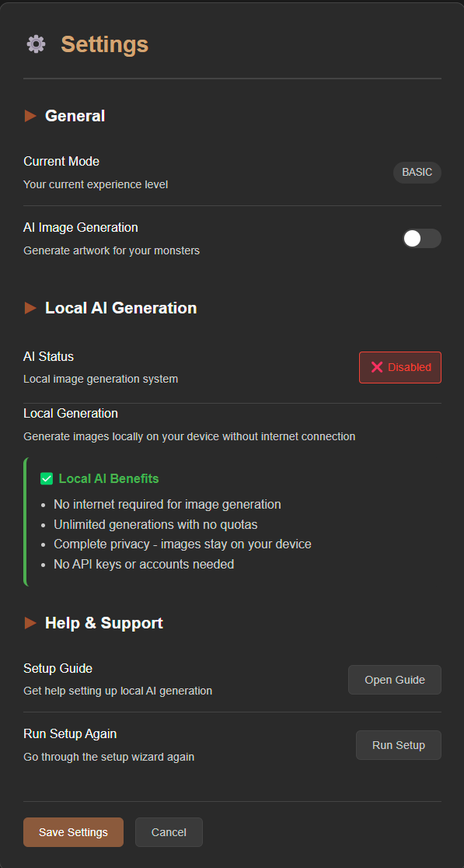Click the green checkmark beside Local AI Benefits
The width and height of the screenshot is (464, 868).
(x=46, y=478)
